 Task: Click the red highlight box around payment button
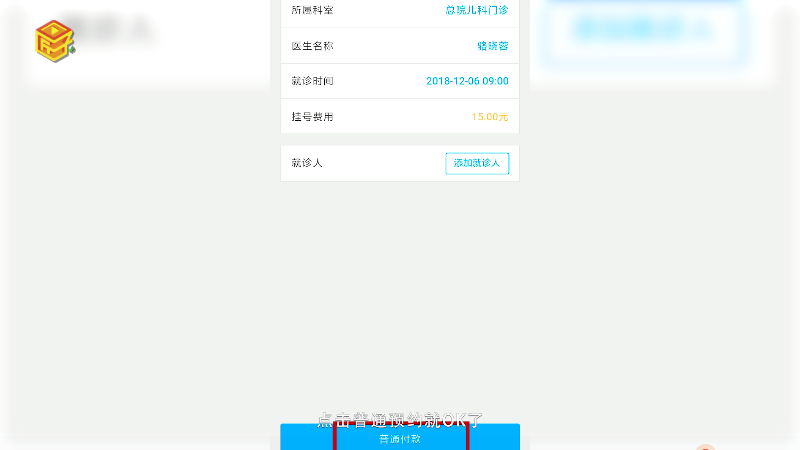tap(401, 437)
